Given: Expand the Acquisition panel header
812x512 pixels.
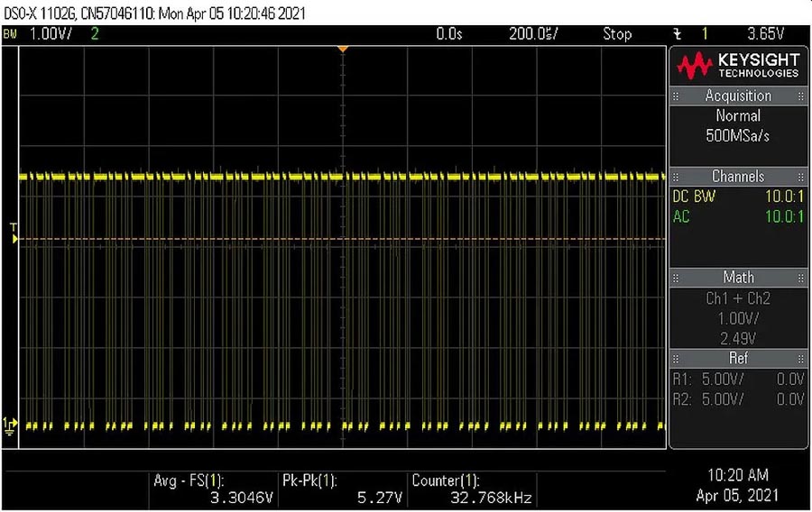Looking at the screenshot, I should pos(738,96).
